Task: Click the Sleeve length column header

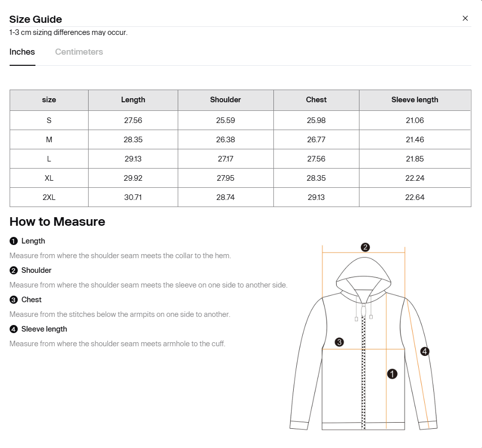Action: [415, 100]
